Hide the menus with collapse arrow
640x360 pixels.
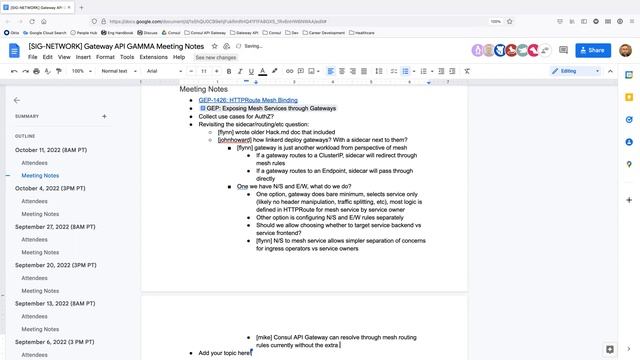click(610, 71)
